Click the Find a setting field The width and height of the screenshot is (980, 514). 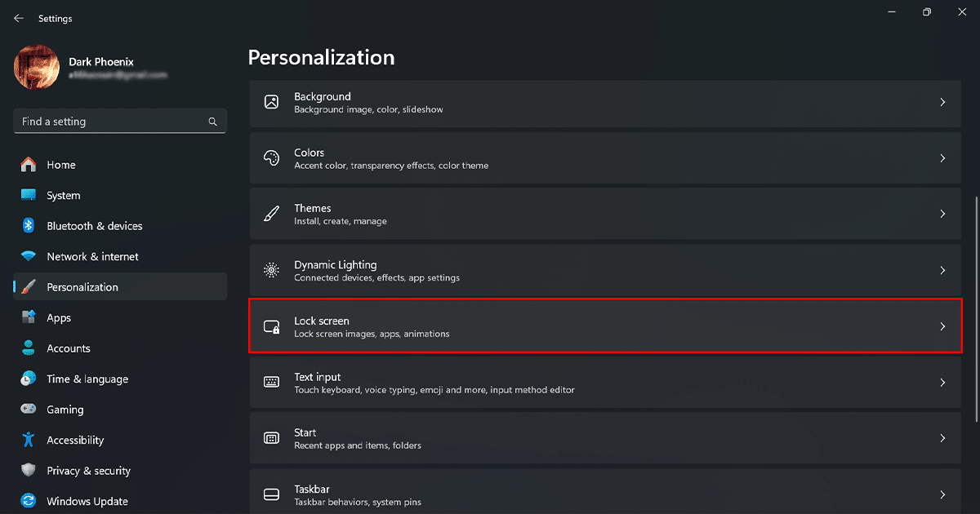(x=110, y=122)
